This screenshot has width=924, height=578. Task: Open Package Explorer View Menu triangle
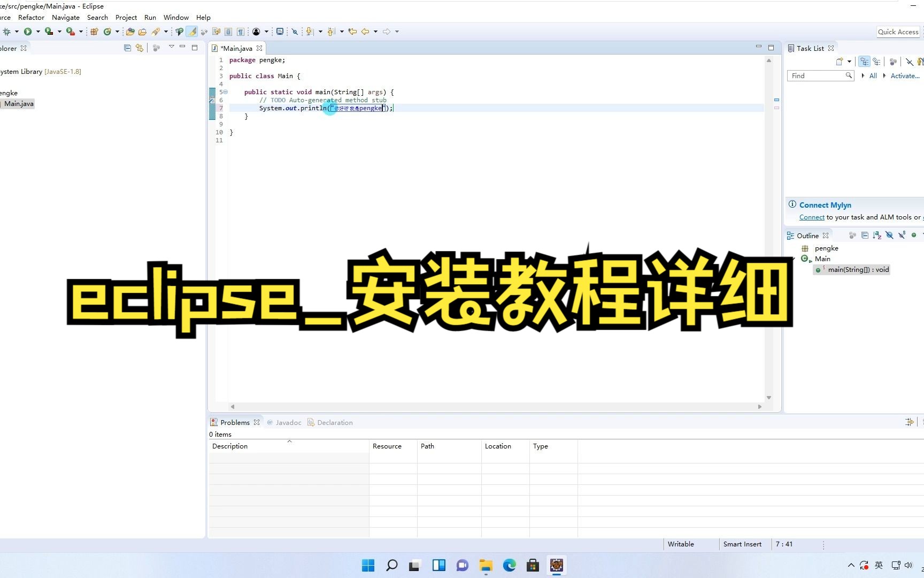(171, 47)
